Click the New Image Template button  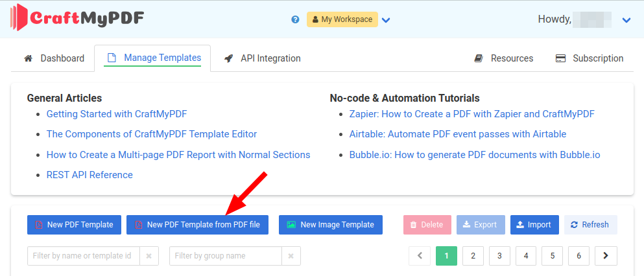(x=331, y=225)
